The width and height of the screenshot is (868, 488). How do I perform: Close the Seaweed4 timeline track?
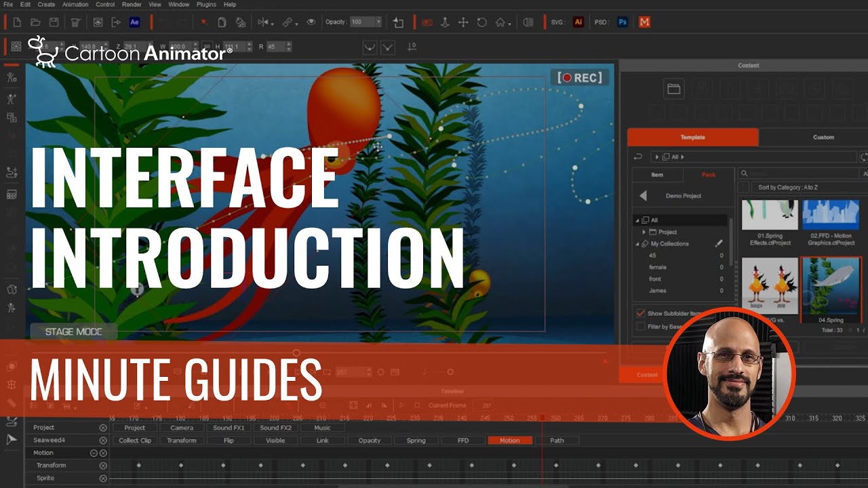[103, 441]
